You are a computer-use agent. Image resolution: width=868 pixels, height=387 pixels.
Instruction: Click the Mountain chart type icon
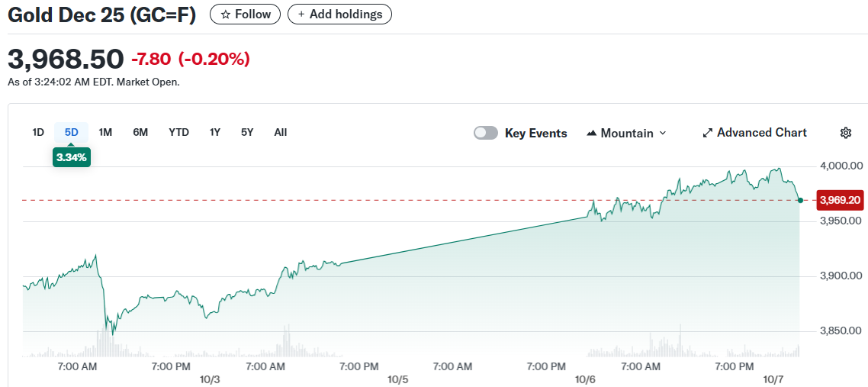click(x=591, y=133)
